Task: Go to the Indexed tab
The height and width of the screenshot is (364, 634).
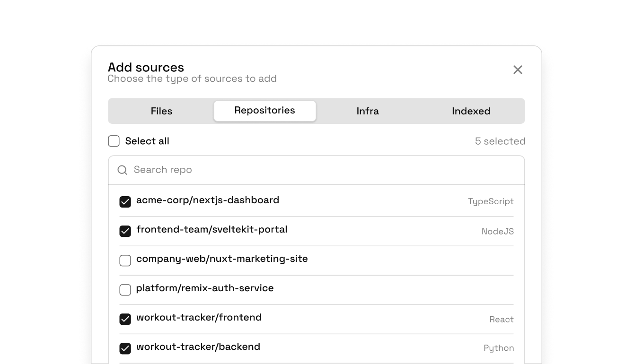Action: click(x=471, y=111)
